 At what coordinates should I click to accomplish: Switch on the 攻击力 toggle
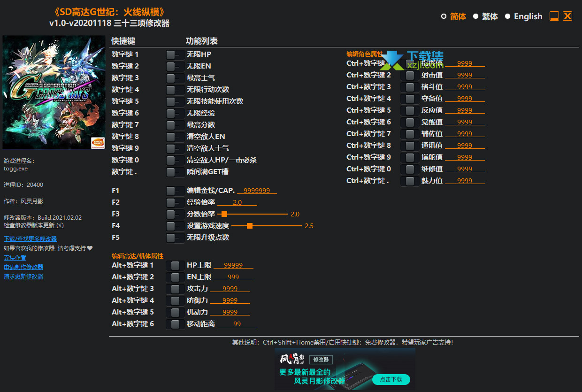click(175, 289)
